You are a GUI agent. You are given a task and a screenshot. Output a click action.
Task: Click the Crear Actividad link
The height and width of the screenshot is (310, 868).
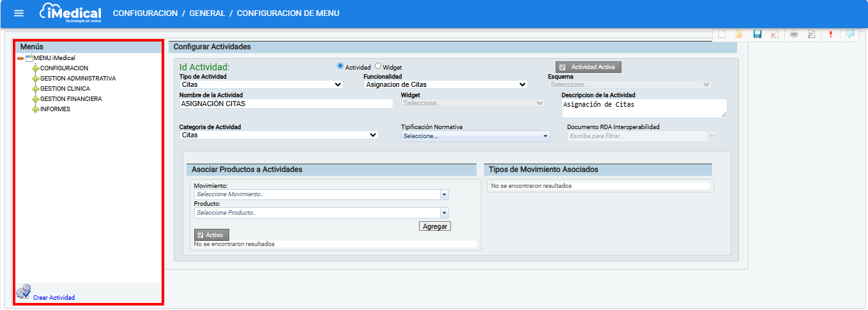[54, 298]
